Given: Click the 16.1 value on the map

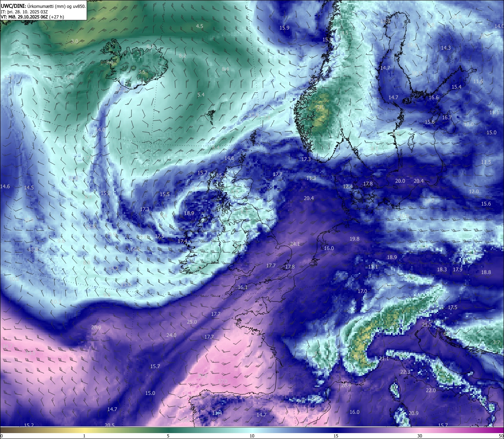Looking at the screenshot, I should pos(243,287).
